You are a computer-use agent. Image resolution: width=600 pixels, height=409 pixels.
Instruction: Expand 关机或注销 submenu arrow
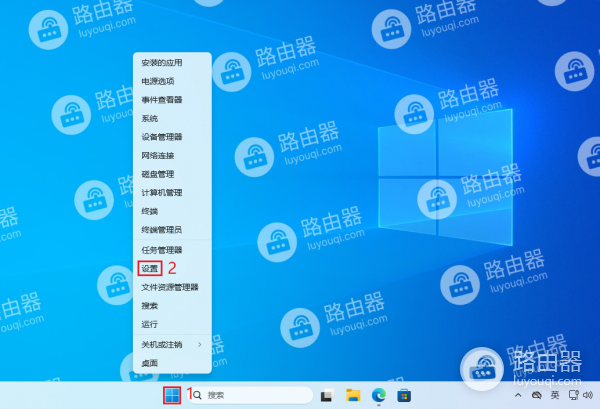click(199, 345)
